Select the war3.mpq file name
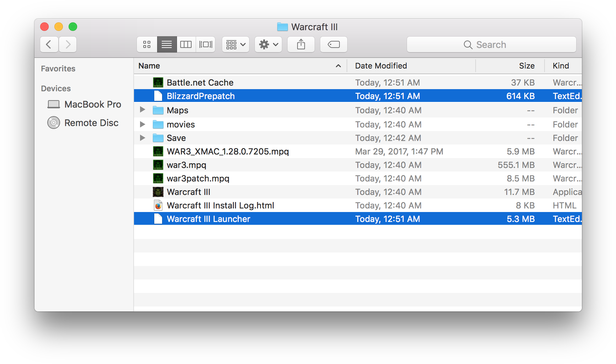616x364 pixels. tap(187, 165)
